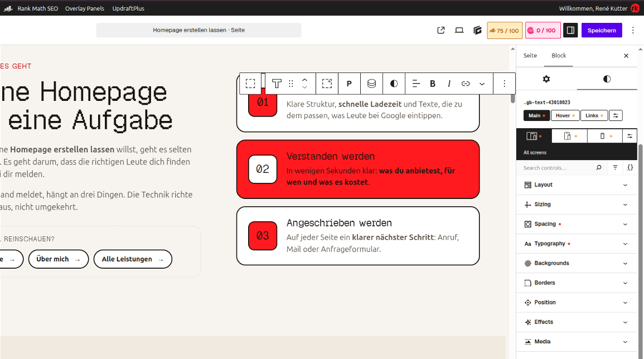Image resolution: width=644 pixels, height=359 pixels.
Task: Click the device view laptop icon
Action: pyautogui.click(x=459, y=30)
